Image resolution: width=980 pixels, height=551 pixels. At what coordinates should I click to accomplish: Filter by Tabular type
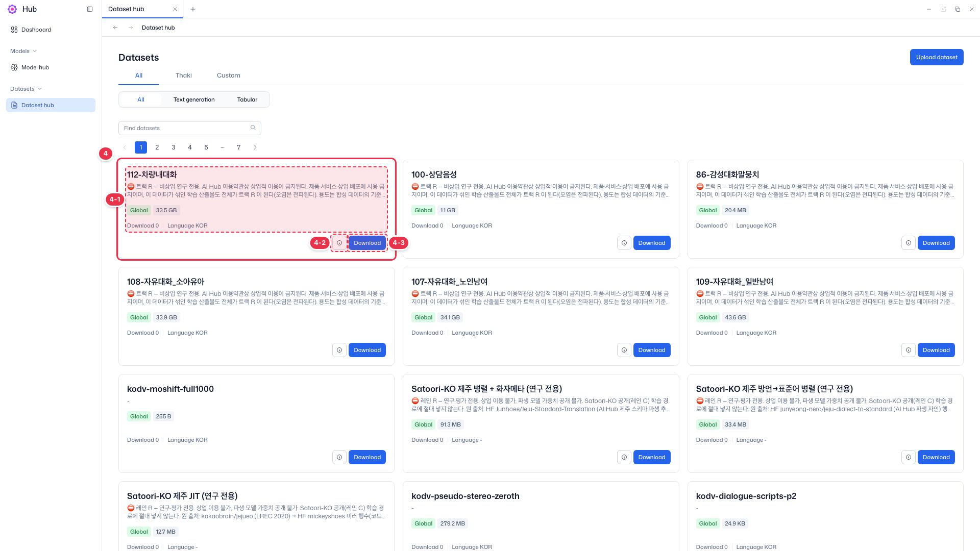point(247,99)
